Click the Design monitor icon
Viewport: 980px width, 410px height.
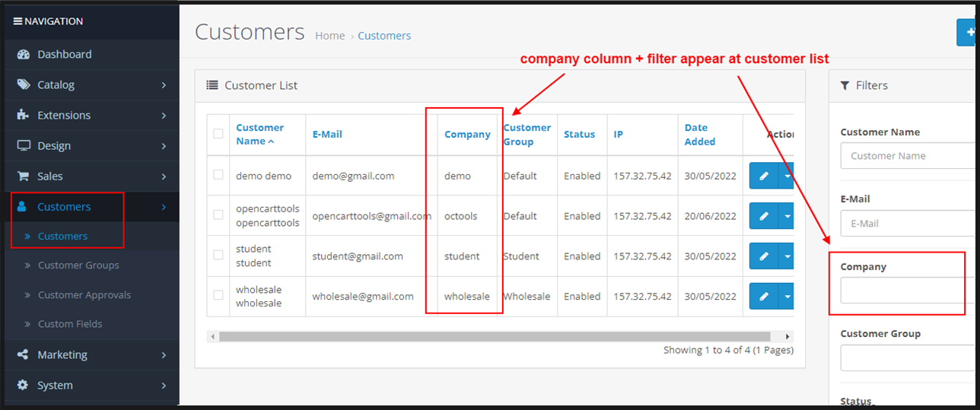[23, 146]
